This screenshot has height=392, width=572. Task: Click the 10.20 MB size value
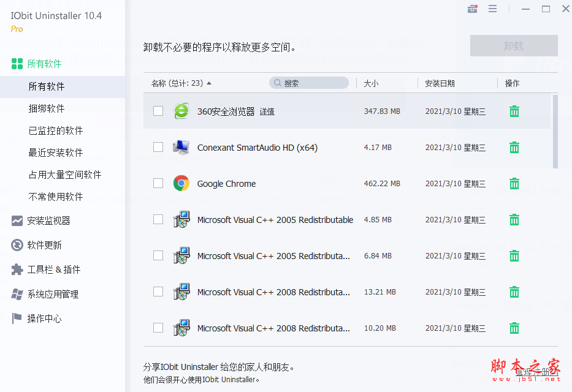coord(379,328)
